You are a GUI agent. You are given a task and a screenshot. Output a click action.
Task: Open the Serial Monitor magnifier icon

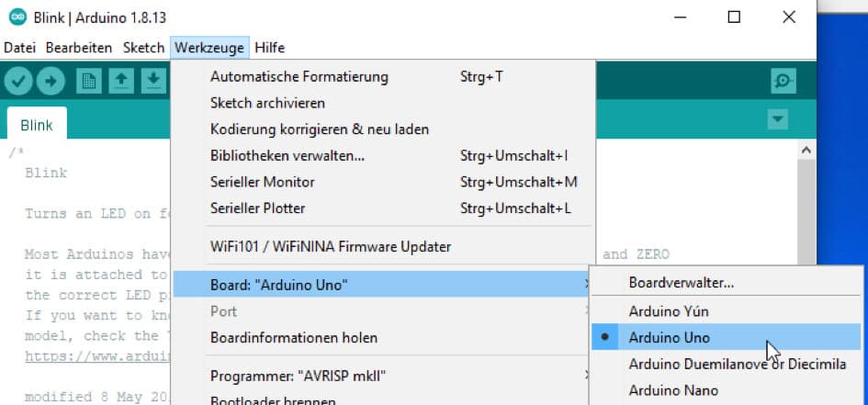coord(783,82)
